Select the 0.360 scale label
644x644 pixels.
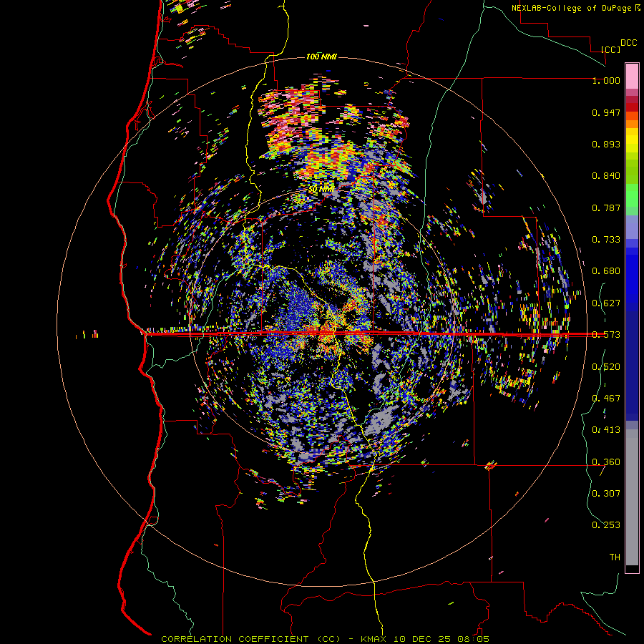[606, 462]
